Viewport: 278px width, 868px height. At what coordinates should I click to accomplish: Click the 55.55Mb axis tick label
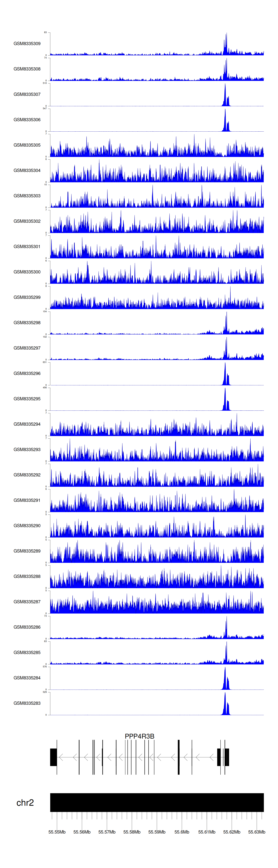pos(57,832)
